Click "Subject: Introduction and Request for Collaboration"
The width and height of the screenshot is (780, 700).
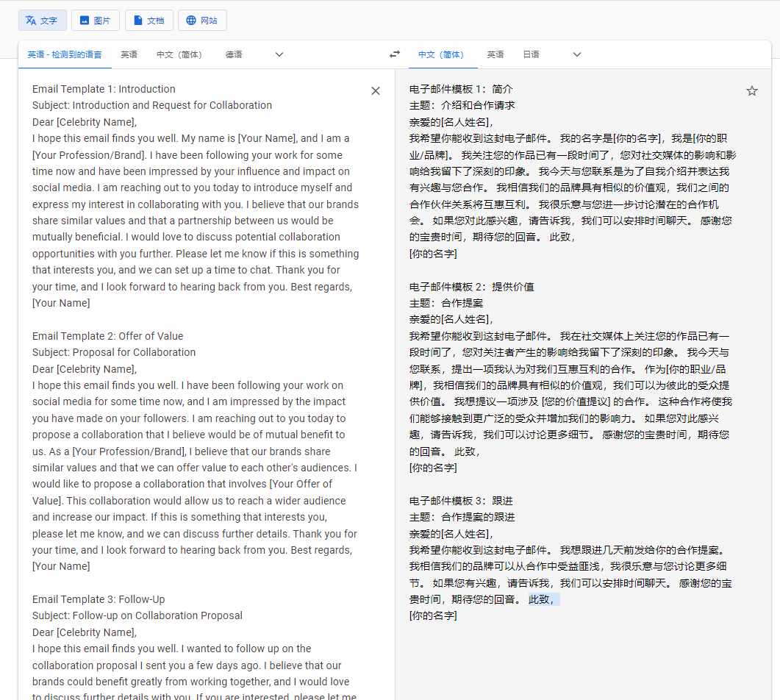click(152, 105)
